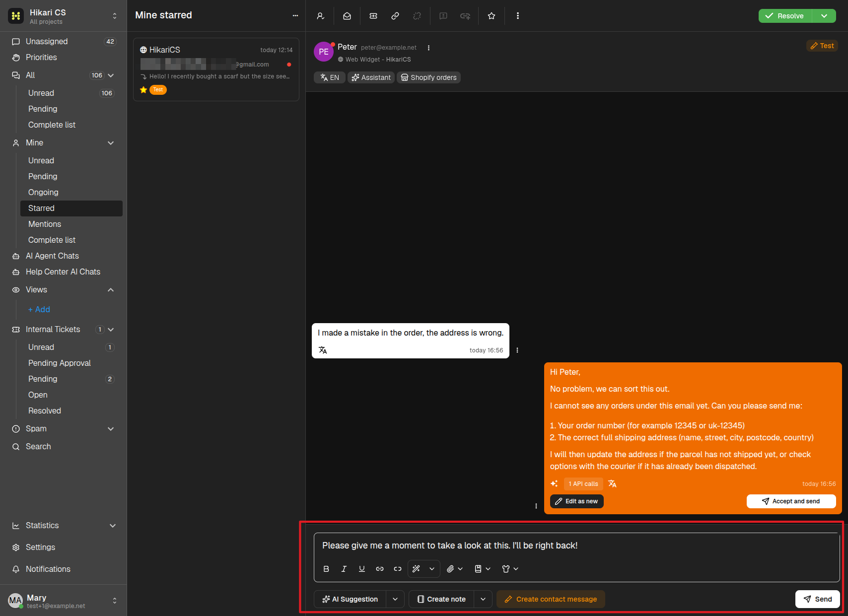The height and width of the screenshot is (616, 848).
Task: Open the Unassigned conversations list
Action: click(63, 42)
